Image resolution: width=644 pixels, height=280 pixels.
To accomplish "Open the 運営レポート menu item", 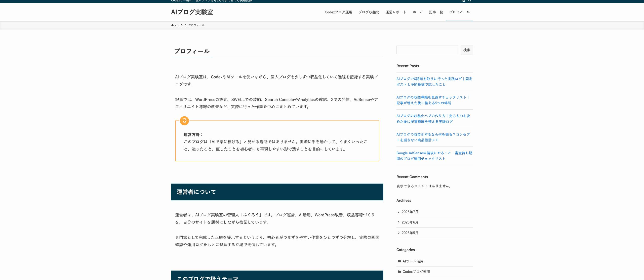I will (396, 12).
